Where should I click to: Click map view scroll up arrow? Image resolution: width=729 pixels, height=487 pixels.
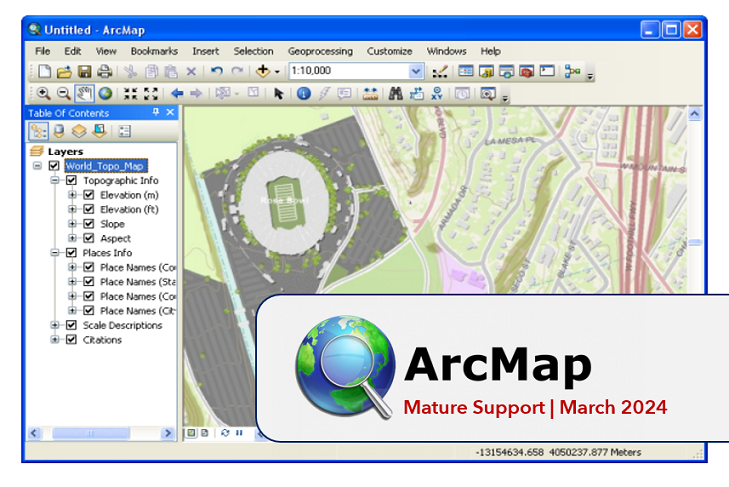(694, 114)
